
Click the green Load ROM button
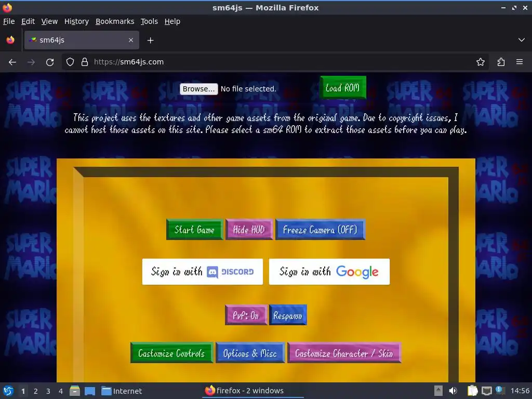pyautogui.click(x=343, y=88)
